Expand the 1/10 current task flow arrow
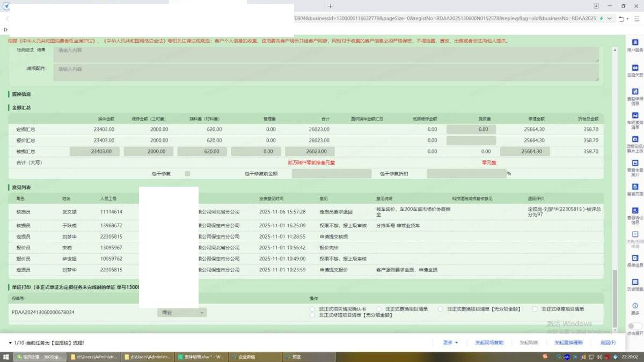644x362 pixels. [x=10, y=343]
